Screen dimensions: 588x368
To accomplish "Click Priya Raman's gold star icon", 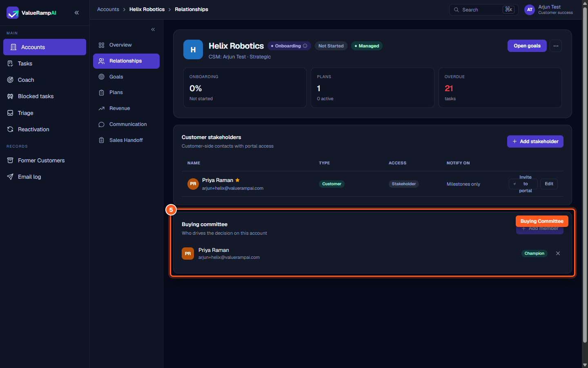I will 237,180.
